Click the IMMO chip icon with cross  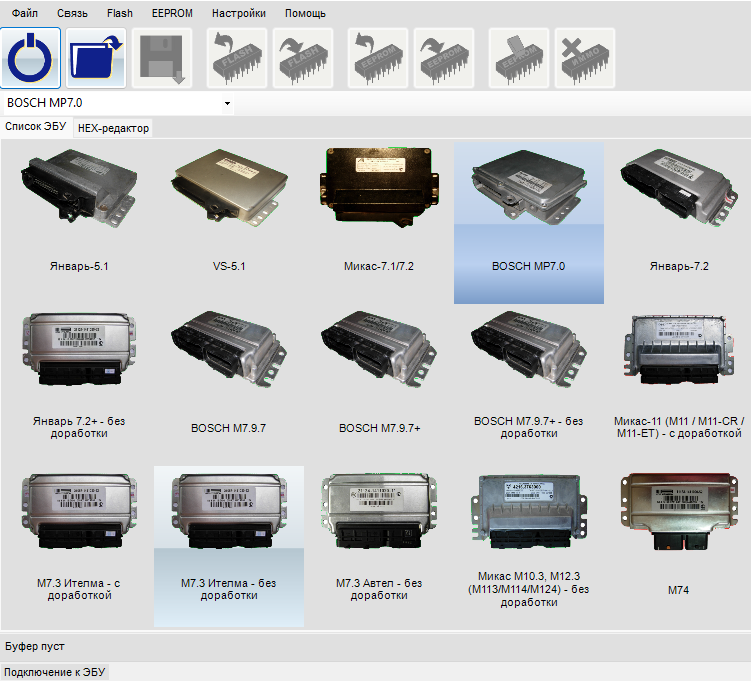(x=584, y=58)
